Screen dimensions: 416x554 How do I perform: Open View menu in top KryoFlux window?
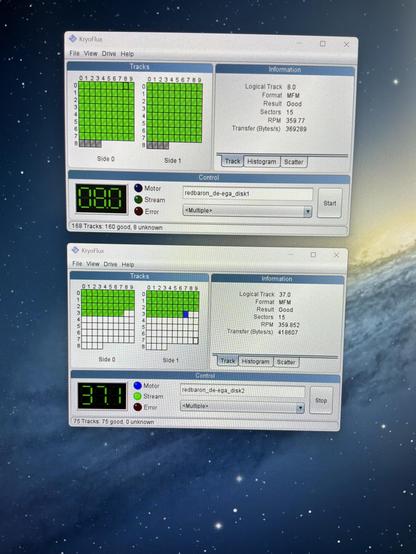pos(90,53)
